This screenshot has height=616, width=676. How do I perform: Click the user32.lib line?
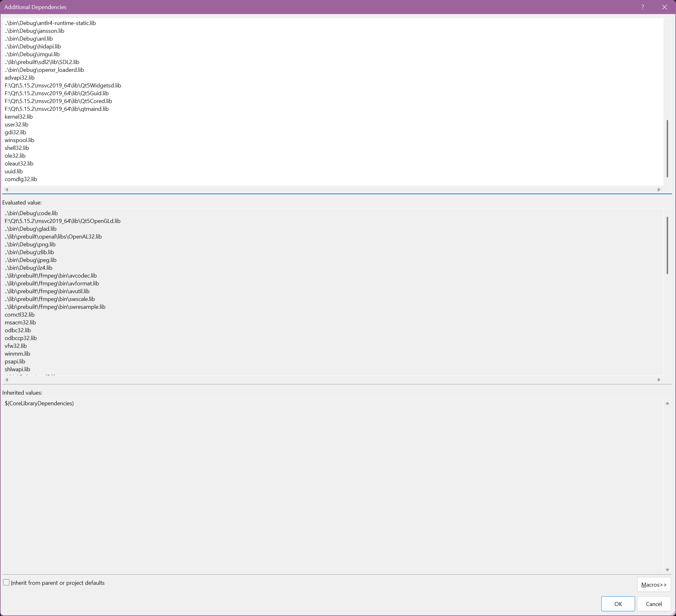pos(17,124)
